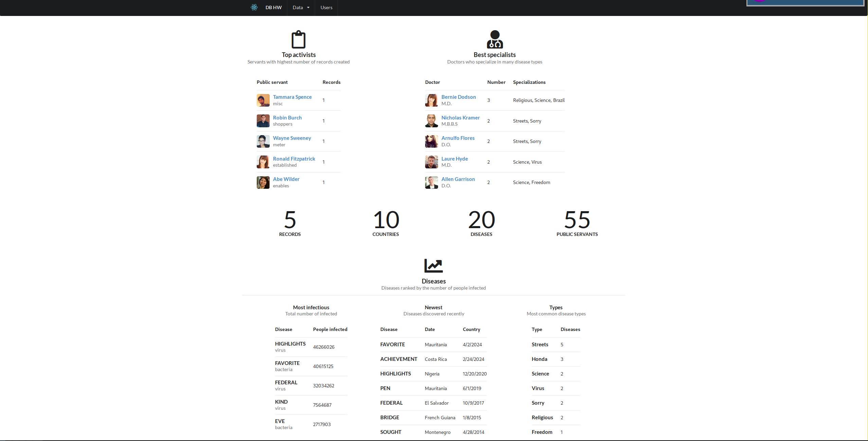Click the Arnulfo Flores name link
Screen dimensions: 868x441
point(458,138)
